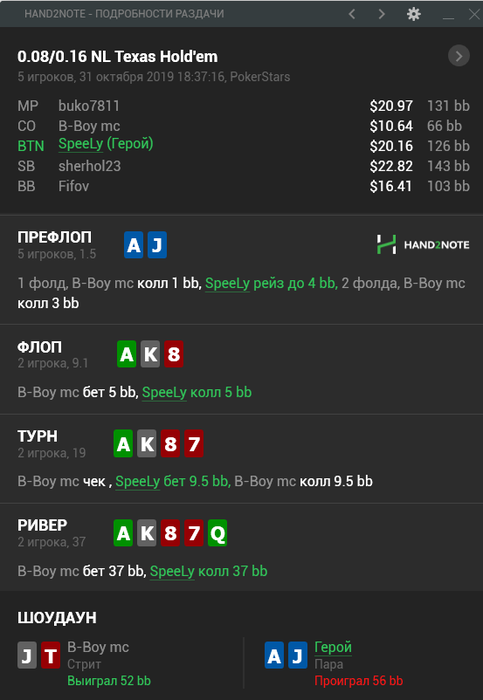
Task: Go to next hand with right arrow
Action: [382, 14]
